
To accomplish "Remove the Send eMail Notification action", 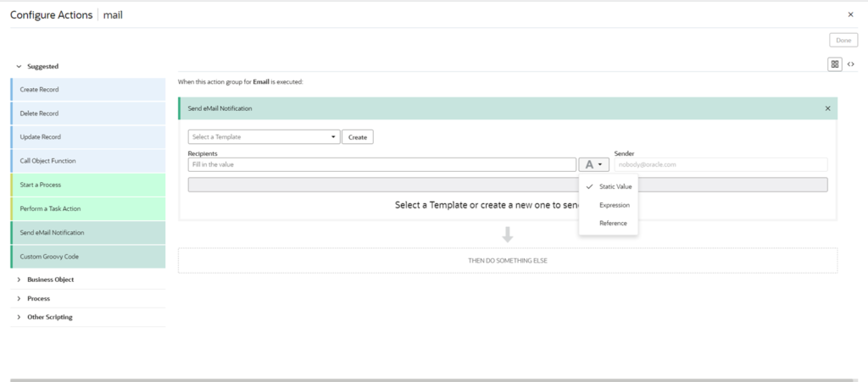I will point(827,108).
